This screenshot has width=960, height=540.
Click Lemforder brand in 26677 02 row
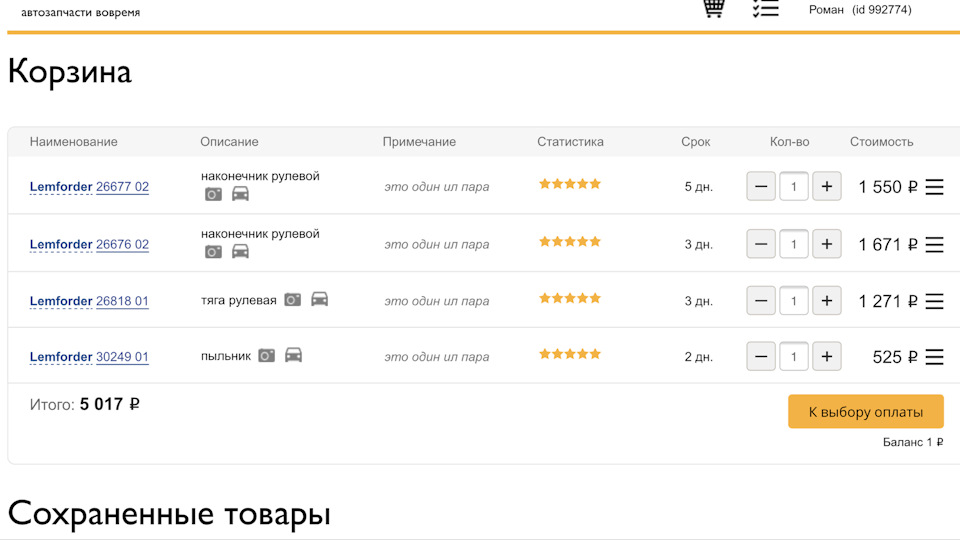[61, 187]
